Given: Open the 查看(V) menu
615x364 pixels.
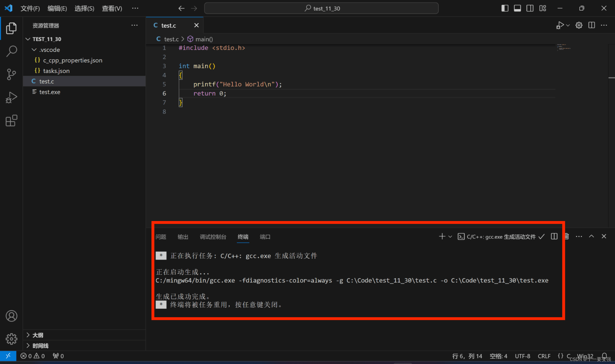Looking at the screenshot, I should pos(112,8).
